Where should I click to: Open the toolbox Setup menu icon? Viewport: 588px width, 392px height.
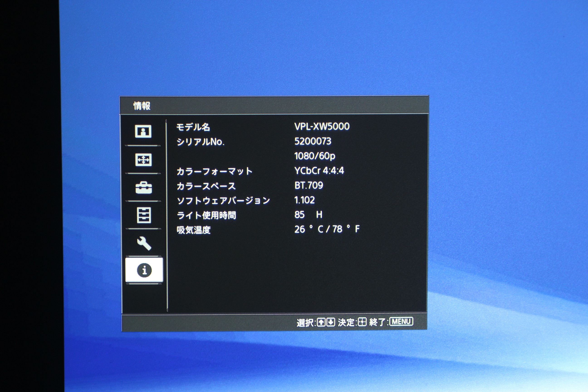click(x=144, y=188)
